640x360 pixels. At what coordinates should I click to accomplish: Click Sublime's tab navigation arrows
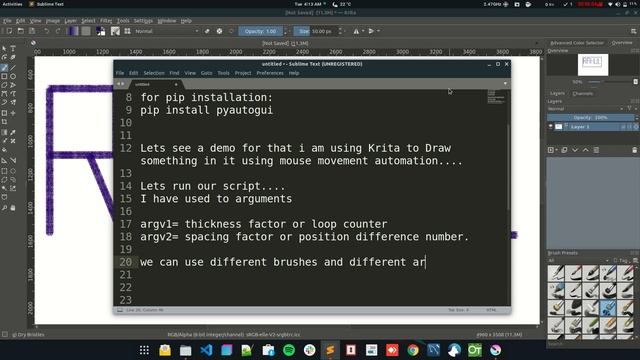point(120,84)
